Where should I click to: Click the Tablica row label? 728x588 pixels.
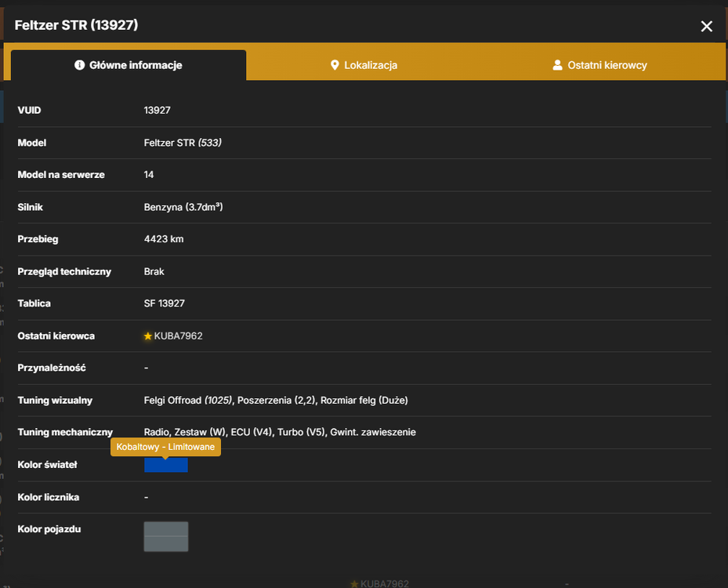(34, 303)
